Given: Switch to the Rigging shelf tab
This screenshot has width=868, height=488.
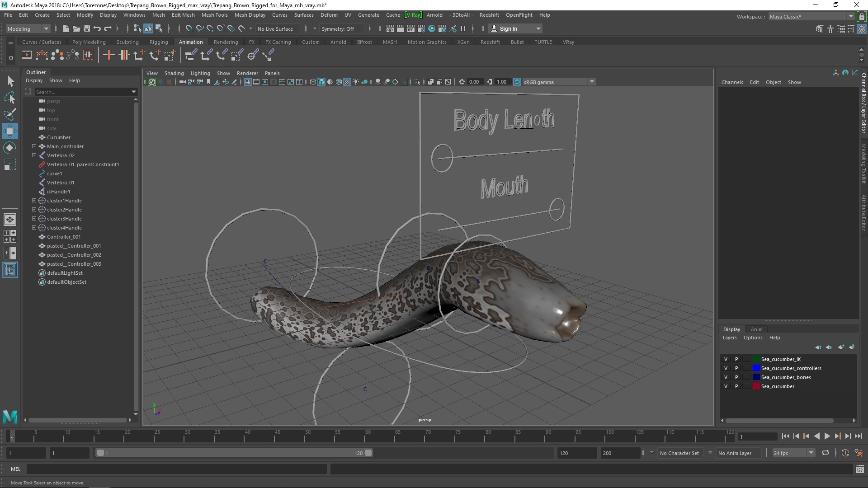Looking at the screenshot, I should coord(159,42).
